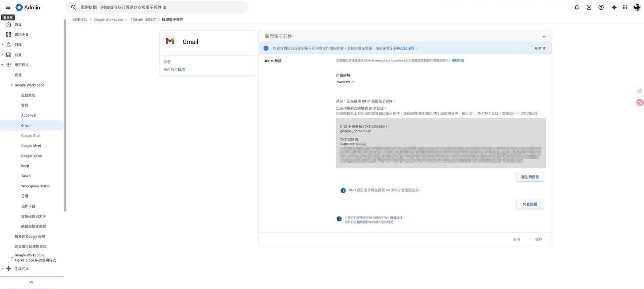Open Workspace Studio in the sidebar
The height and width of the screenshot is (289, 644).
pyautogui.click(x=35, y=186)
